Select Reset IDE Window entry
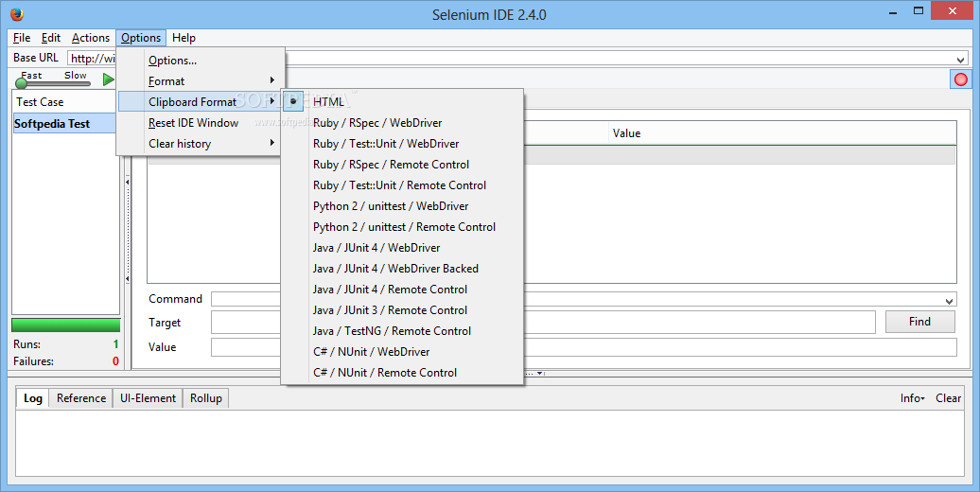 click(x=200, y=123)
